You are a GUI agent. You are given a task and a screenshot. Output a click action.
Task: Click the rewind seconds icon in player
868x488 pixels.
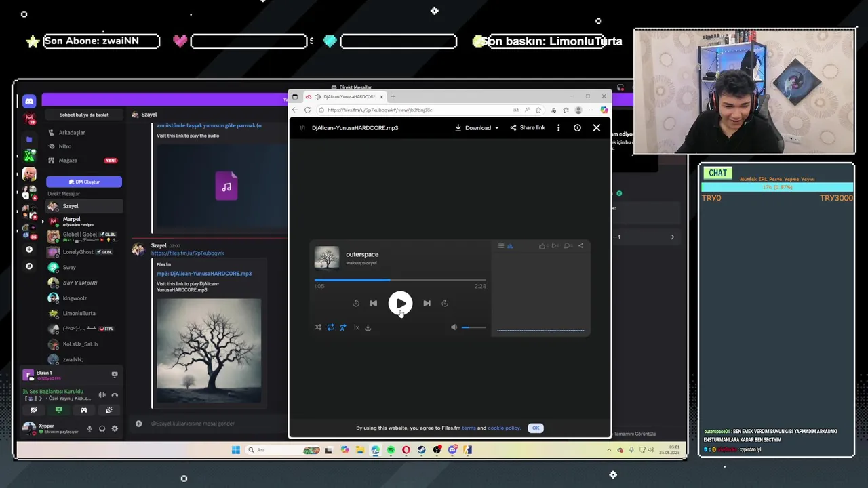pos(356,303)
